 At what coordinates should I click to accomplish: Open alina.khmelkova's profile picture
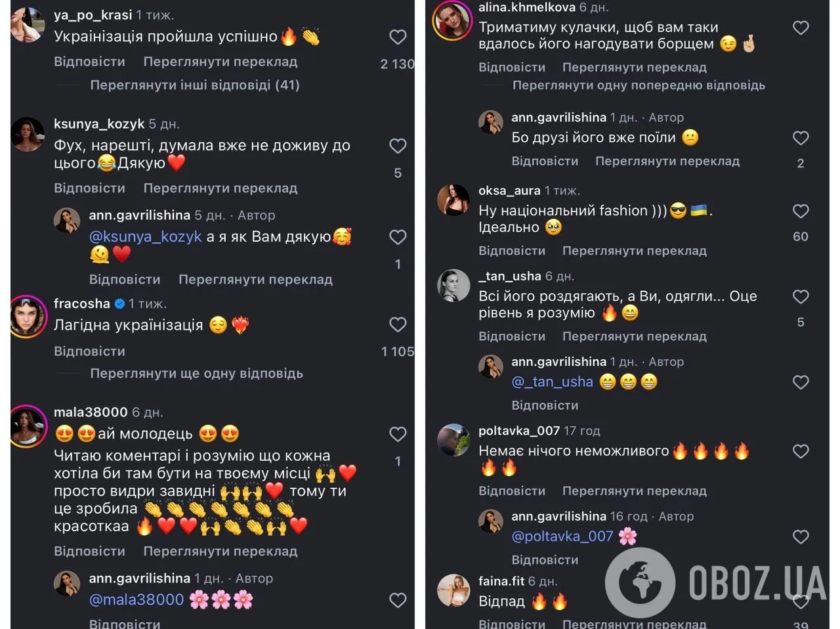point(453,20)
